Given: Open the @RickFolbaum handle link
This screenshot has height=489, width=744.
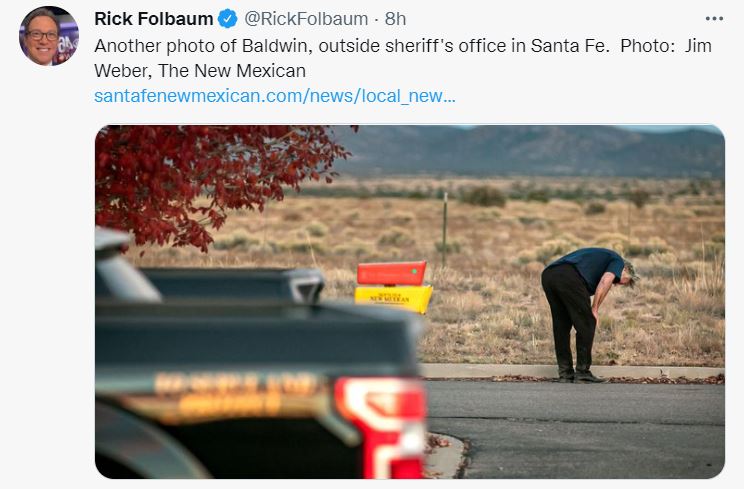Looking at the screenshot, I should tap(302, 19).
